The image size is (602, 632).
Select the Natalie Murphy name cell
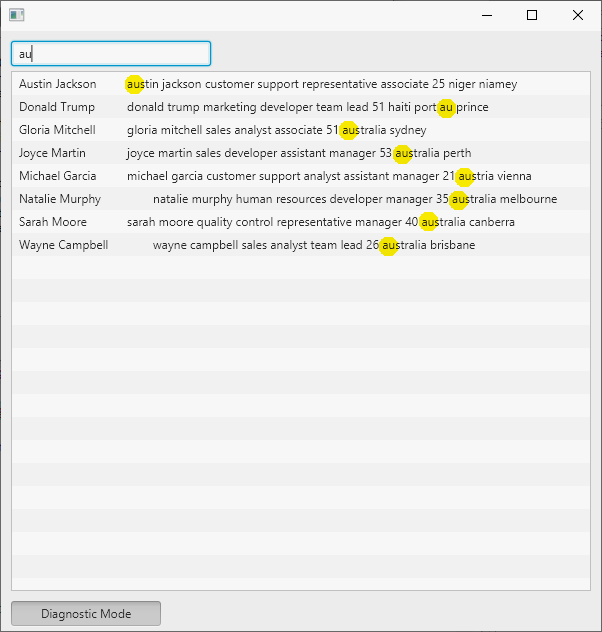[60, 199]
